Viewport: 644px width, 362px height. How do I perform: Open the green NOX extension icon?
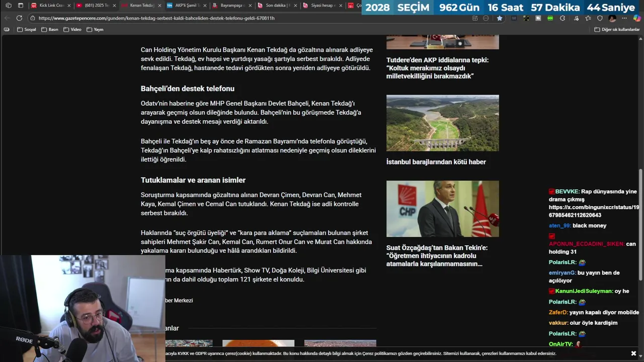coord(550,18)
